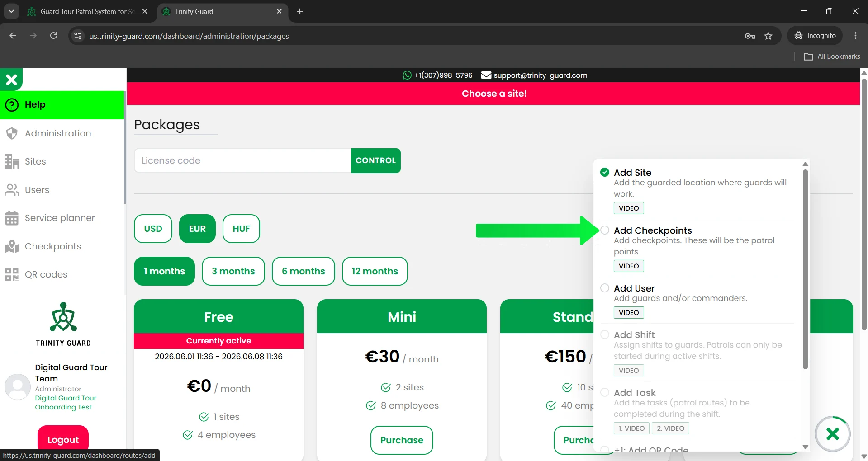
Task: Play the Add User VIDEO
Action: click(x=629, y=312)
